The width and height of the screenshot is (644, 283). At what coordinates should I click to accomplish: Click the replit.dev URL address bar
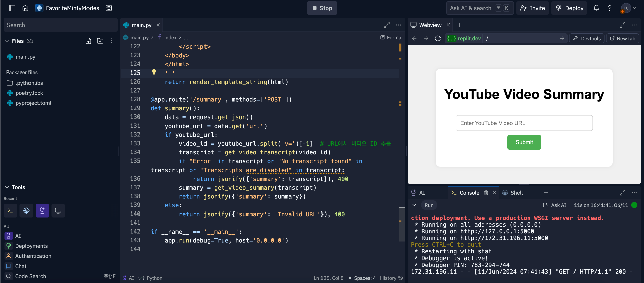point(506,38)
